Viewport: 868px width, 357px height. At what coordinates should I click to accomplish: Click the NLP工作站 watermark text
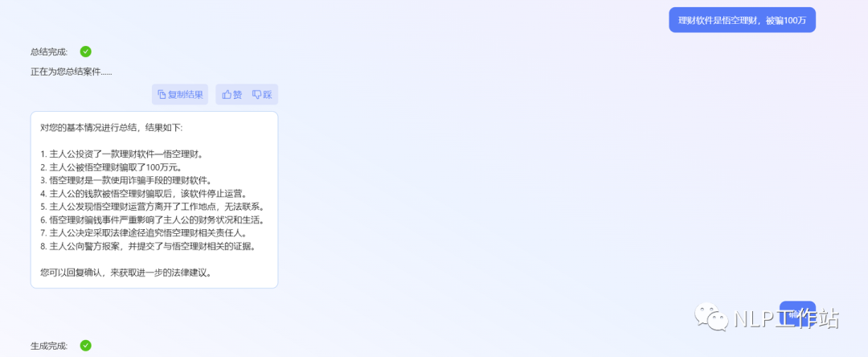click(x=787, y=319)
